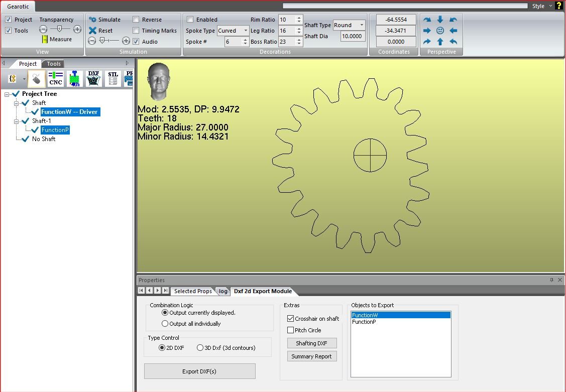
Task: Click the down arrow perspective icon
Action: [x=440, y=20]
